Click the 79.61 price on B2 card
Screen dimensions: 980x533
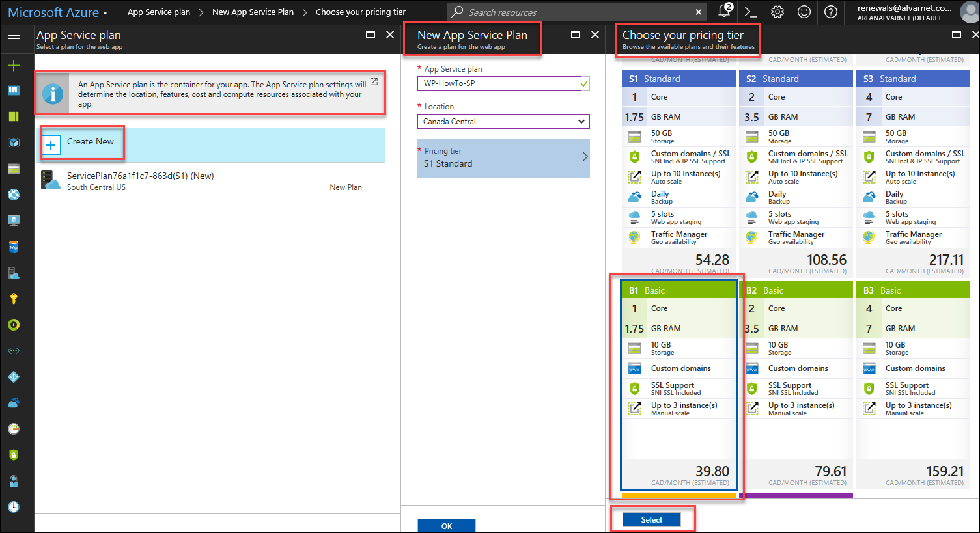click(x=830, y=471)
